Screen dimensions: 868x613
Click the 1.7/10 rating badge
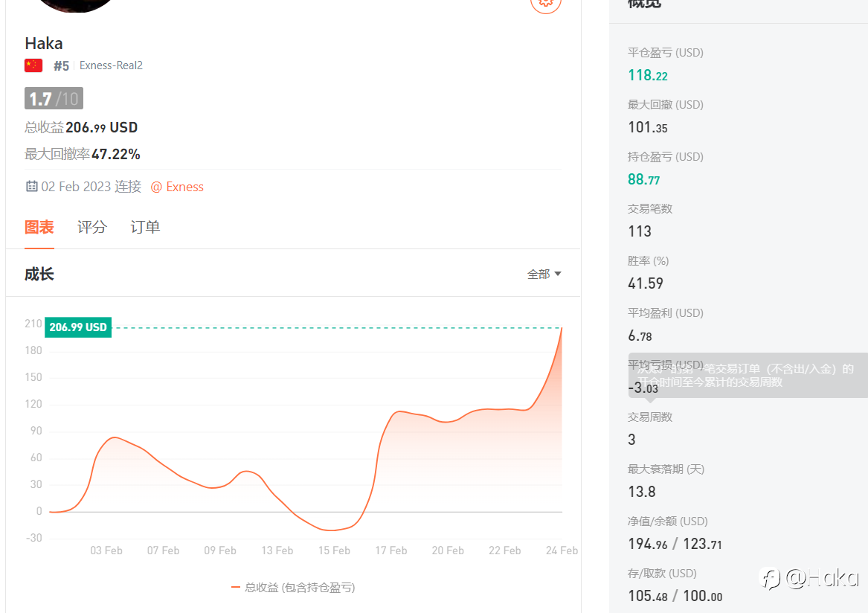(54, 98)
